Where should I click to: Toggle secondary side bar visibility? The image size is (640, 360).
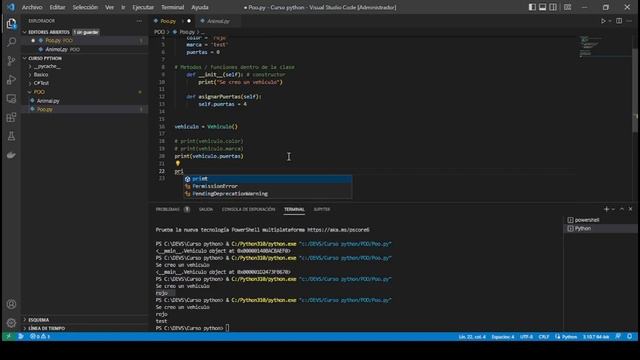[x=553, y=7]
